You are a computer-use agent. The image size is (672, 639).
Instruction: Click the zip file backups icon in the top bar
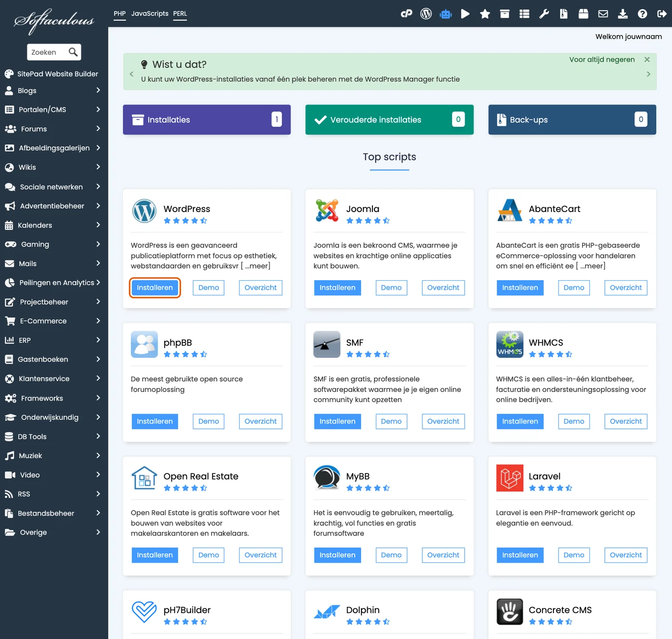click(564, 14)
